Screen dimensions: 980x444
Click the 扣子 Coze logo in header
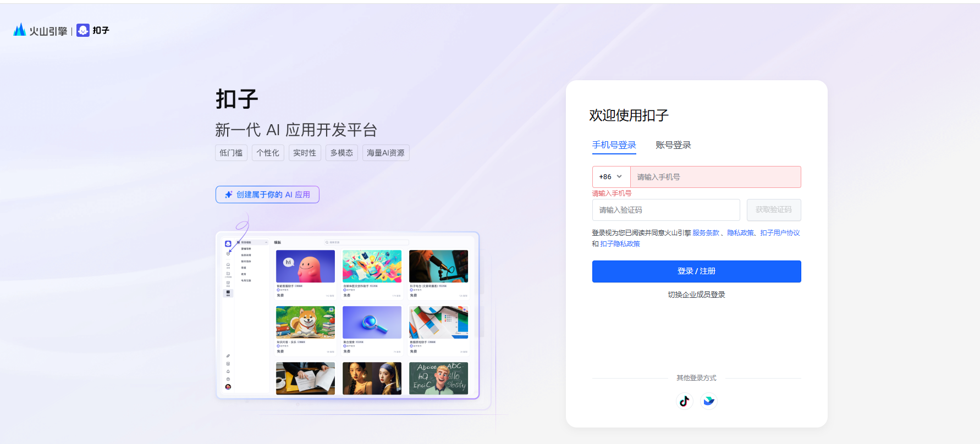pos(93,30)
